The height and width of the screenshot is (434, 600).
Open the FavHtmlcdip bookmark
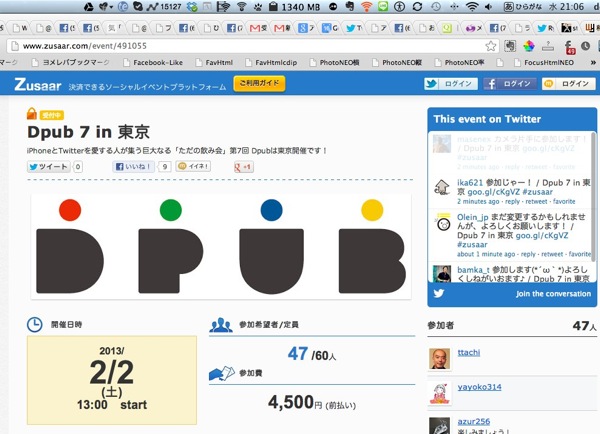click(x=271, y=62)
